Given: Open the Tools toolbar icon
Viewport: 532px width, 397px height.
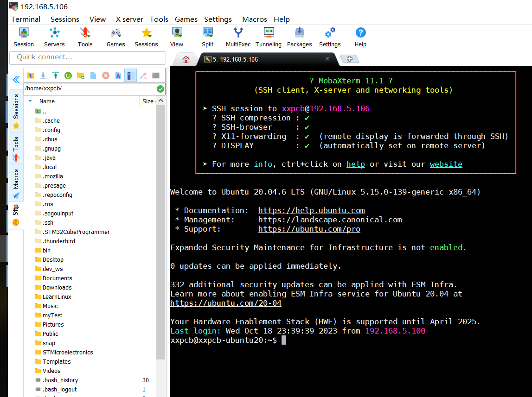Looking at the screenshot, I should [x=85, y=37].
